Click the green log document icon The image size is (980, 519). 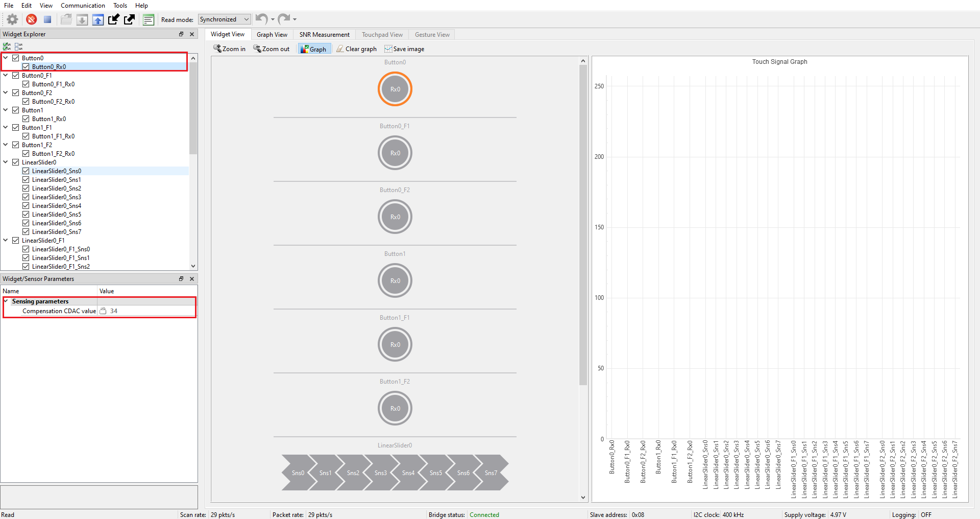coord(149,19)
